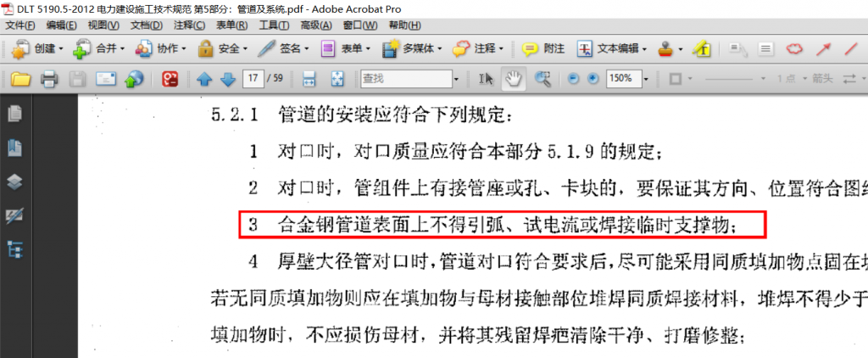Image resolution: width=868 pixels, height=358 pixels.
Task: Open the 工具(T) menu
Action: coord(274,25)
